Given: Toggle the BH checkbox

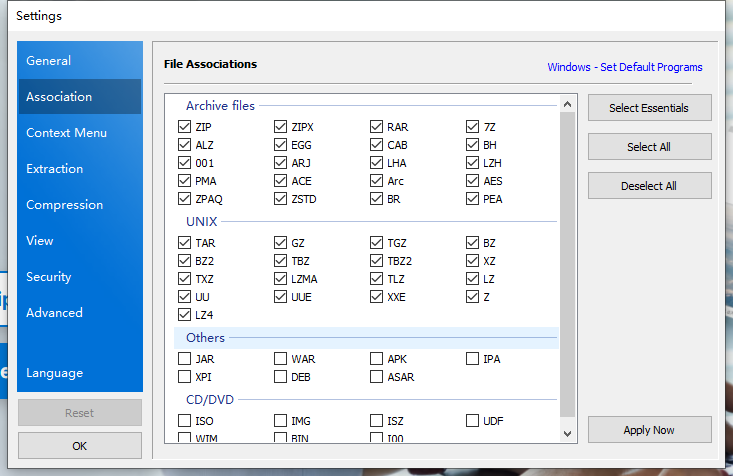Looking at the screenshot, I should pos(473,145).
